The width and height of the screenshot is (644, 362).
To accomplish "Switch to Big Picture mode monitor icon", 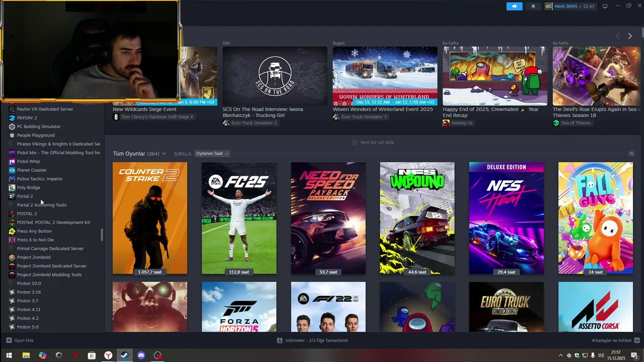I will click(605, 7).
